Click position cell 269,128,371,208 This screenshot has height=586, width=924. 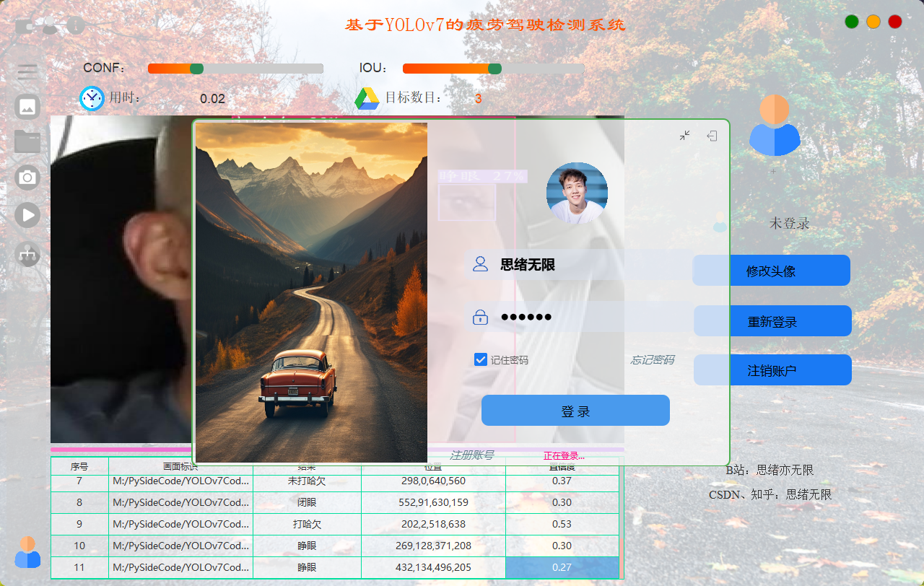[433, 546]
